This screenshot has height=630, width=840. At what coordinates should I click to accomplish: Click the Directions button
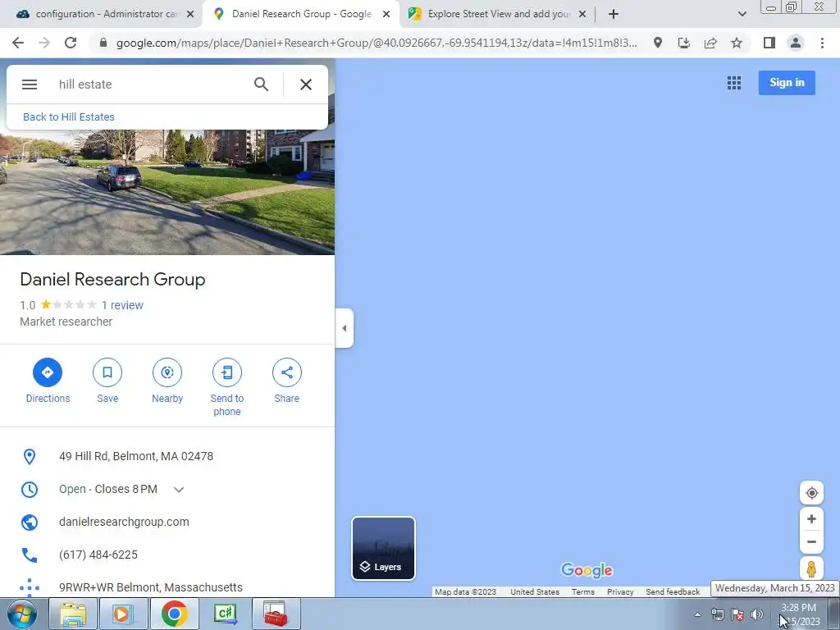48,372
